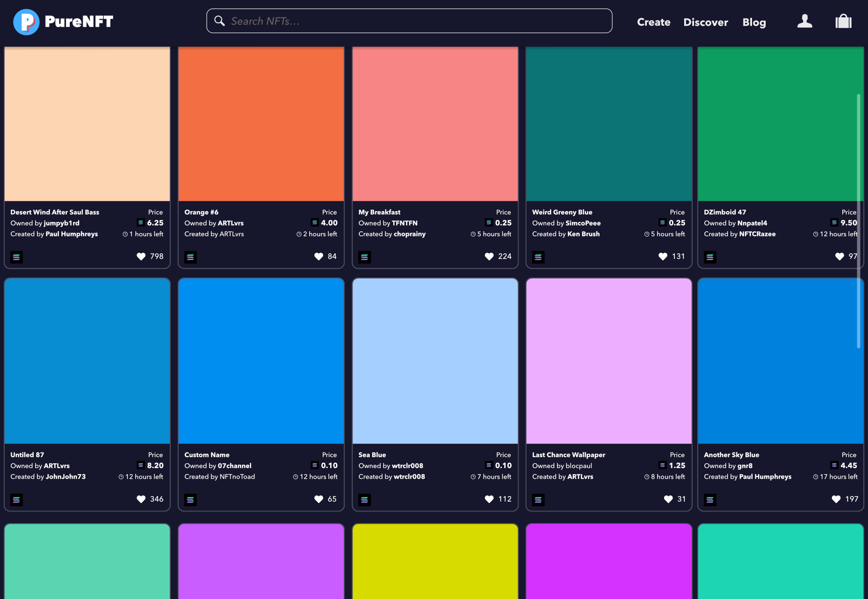Open the pink Last Chance Wallpaper artwork
This screenshot has height=599, width=868.
(609, 361)
